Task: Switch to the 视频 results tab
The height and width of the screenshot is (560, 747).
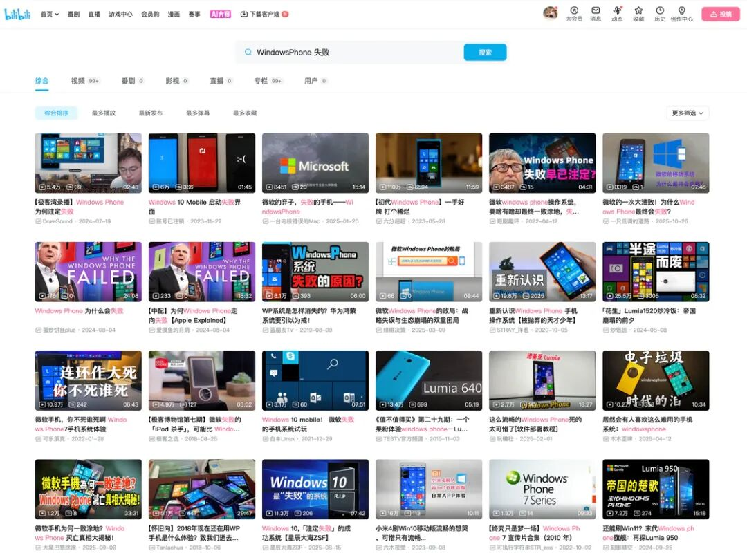Action: click(x=78, y=81)
